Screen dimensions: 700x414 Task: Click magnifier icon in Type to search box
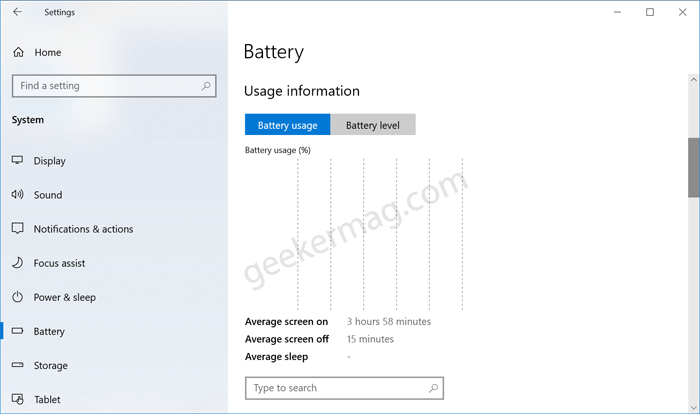point(433,388)
